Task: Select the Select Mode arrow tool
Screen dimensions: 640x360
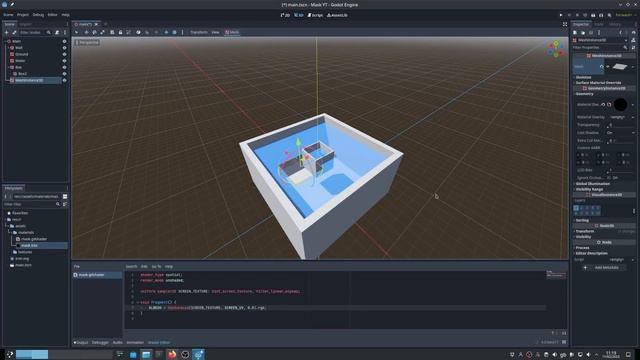Action: 76,32
